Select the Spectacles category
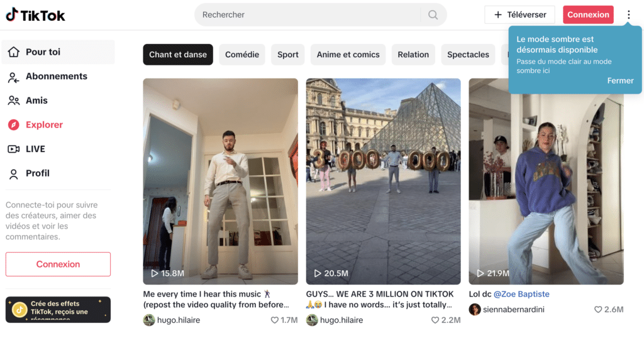The image size is (644, 338). 468,55
